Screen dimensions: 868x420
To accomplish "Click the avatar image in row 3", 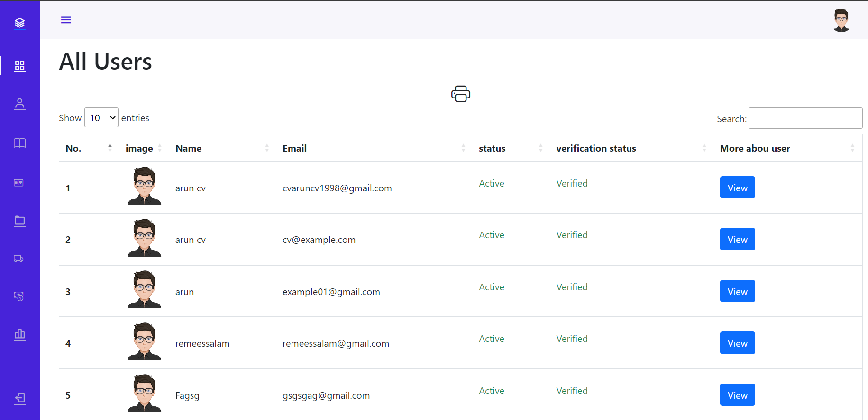I will coord(145,289).
